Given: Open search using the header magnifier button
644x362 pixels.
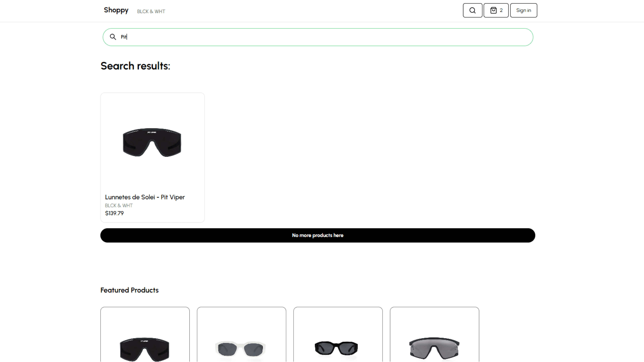Looking at the screenshot, I should pos(472,10).
